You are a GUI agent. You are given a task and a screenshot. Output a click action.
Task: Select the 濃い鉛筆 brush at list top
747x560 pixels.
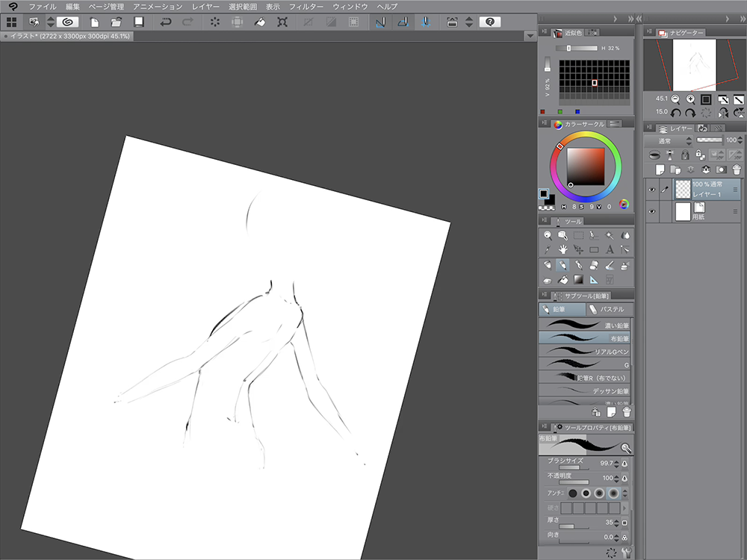pyautogui.click(x=585, y=326)
